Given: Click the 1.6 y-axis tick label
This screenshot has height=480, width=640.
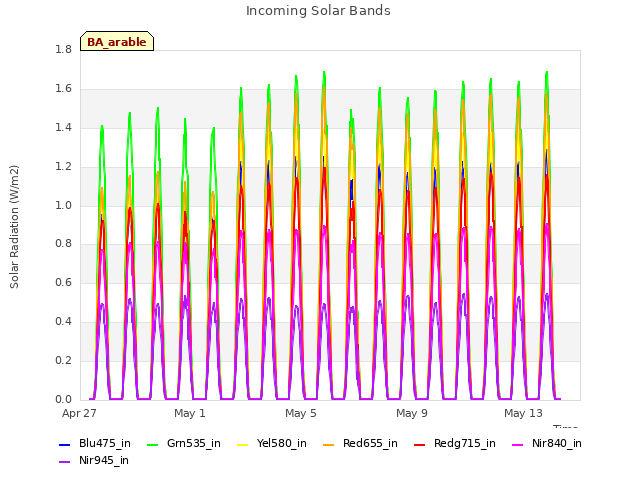Looking at the screenshot, I should (x=63, y=89).
